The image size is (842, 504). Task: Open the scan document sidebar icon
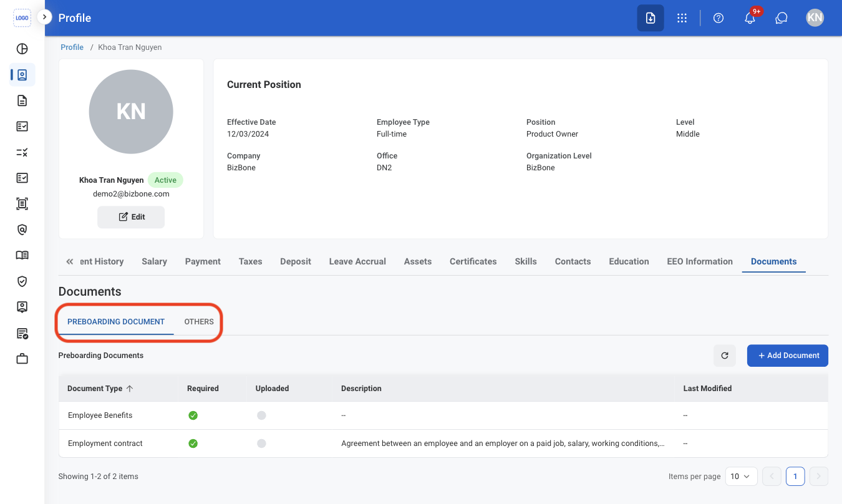[22, 203]
